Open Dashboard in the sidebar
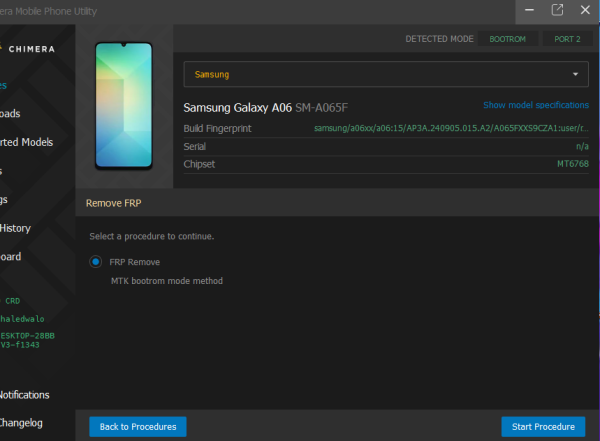This screenshot has height=441, width=600. 10,256
